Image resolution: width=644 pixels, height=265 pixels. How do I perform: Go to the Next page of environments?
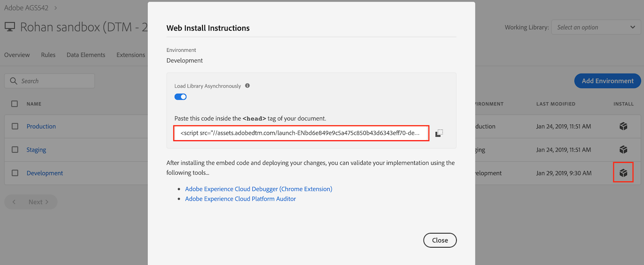pyautogui.click(x=38, y=202)
